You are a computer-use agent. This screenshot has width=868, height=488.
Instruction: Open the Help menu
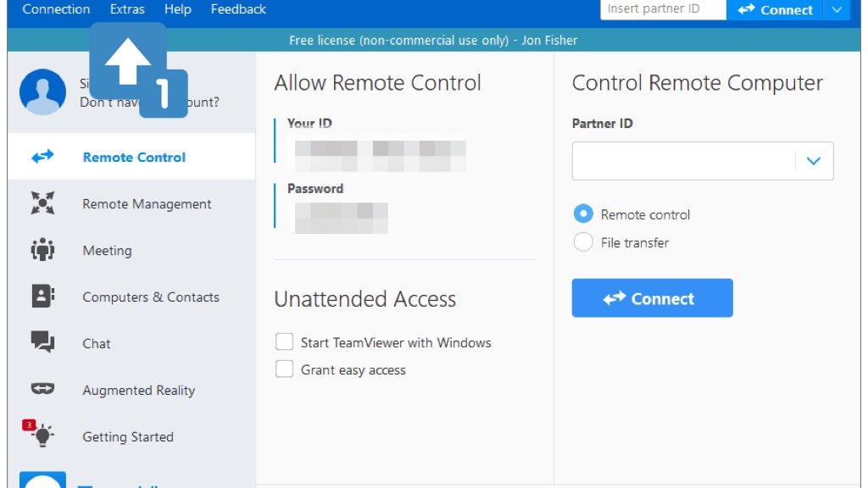178,9
